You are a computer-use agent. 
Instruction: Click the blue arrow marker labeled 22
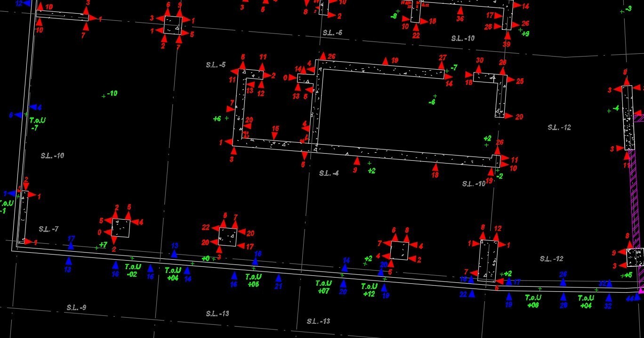click(472, 294)
